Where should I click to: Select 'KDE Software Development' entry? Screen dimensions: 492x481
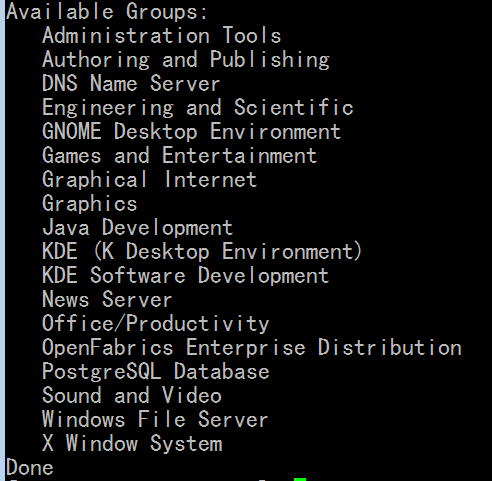coord(186,276)
